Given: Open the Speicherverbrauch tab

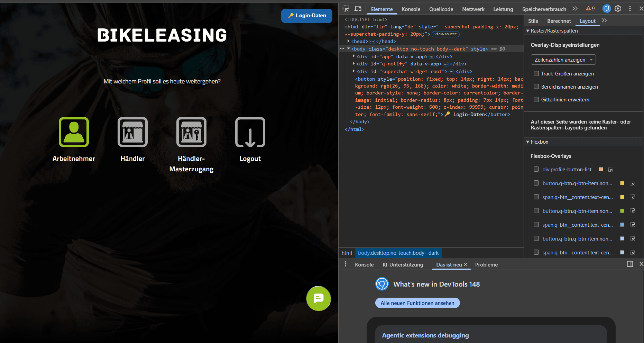Looking at the screenshot, I should coord(544,9).
